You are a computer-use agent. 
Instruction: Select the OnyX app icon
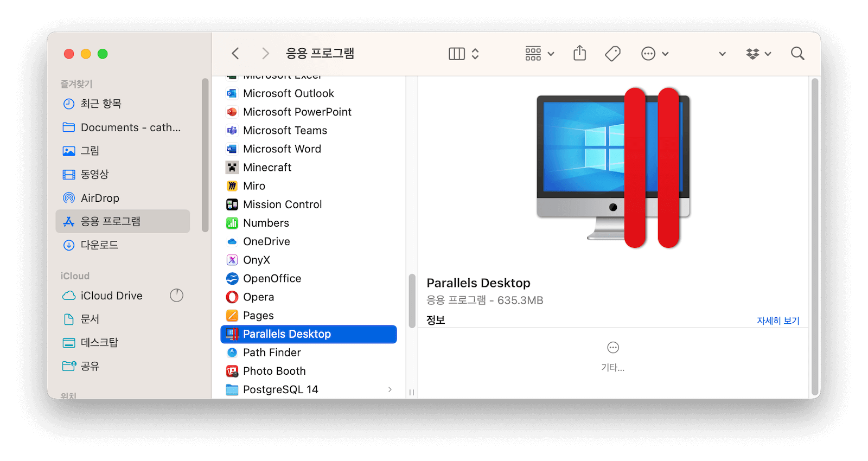(x=232, y=260)
